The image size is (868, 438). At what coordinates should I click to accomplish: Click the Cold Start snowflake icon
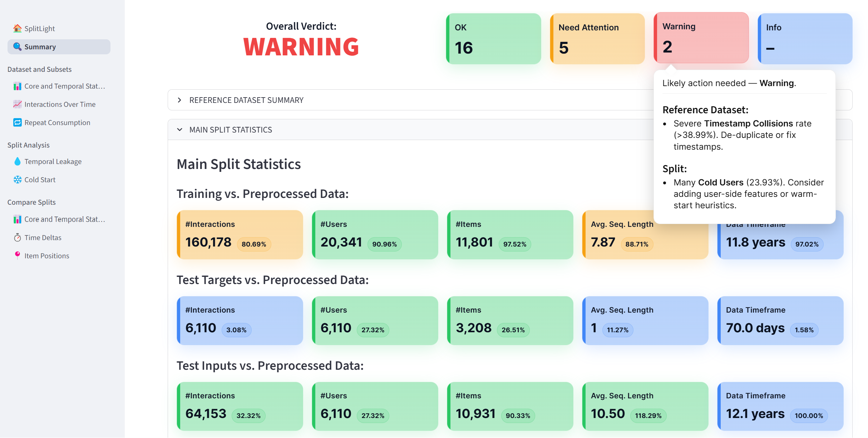pos(17,180)
